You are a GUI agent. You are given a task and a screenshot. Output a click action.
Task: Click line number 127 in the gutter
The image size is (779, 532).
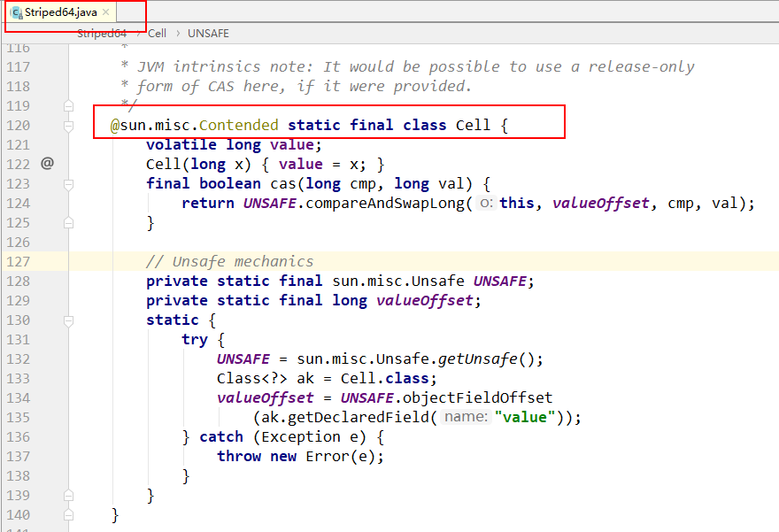(x=19, y=261)
